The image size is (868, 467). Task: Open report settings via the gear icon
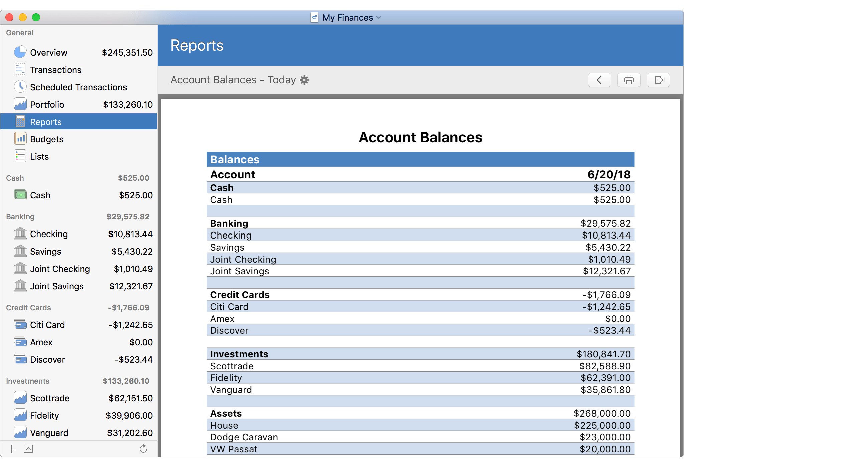click(304, 80)
